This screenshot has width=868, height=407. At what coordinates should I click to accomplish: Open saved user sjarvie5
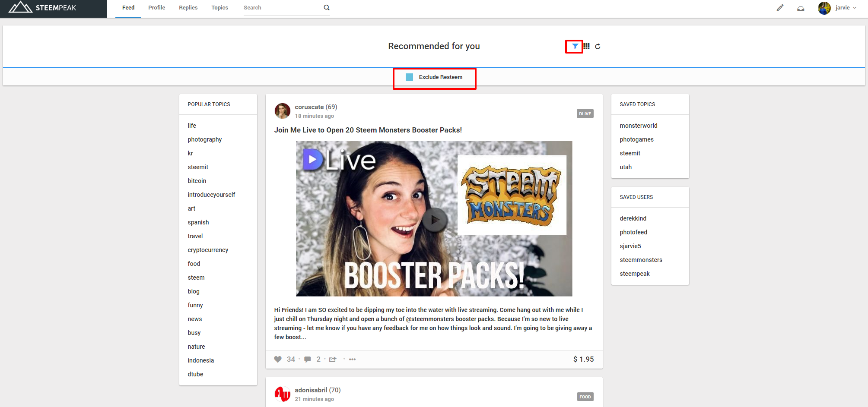[x=630, y=246]
